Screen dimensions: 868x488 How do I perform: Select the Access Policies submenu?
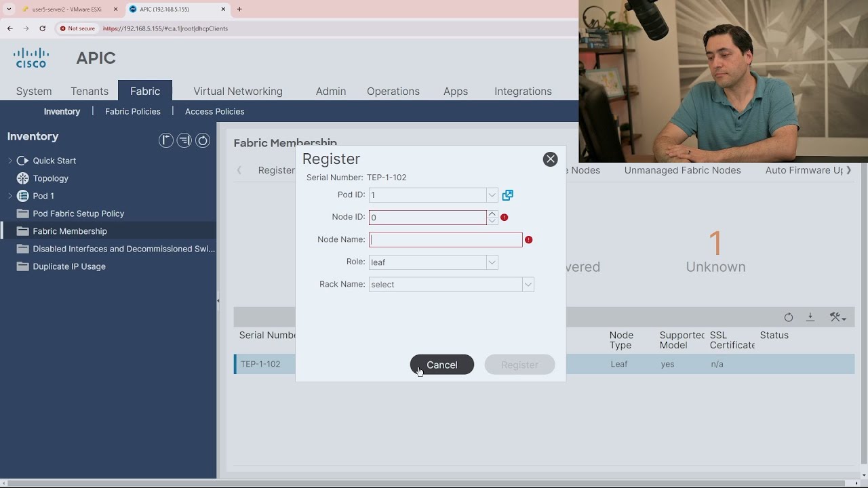(x=215, y=111)
